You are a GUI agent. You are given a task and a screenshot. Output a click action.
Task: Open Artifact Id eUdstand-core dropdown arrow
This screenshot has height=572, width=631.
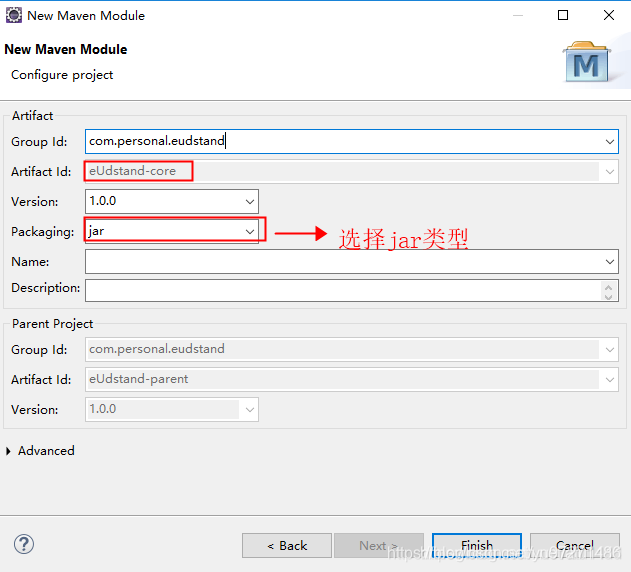coord(610,172)
